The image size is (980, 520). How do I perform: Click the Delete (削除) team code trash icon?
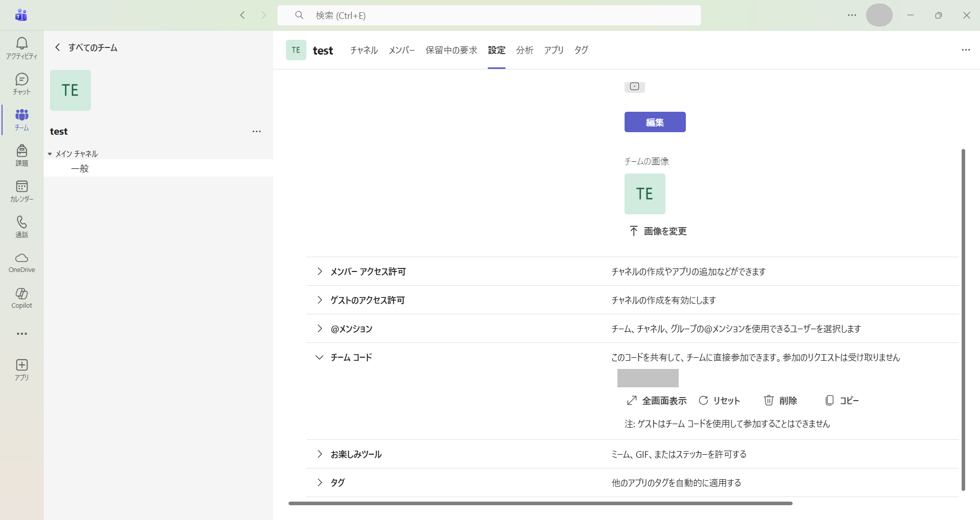point(769,401)
